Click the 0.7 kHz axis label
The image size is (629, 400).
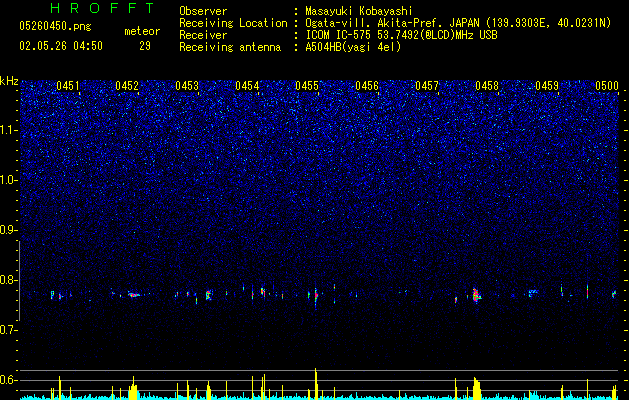pyautogui.click(x=8, y=330)
